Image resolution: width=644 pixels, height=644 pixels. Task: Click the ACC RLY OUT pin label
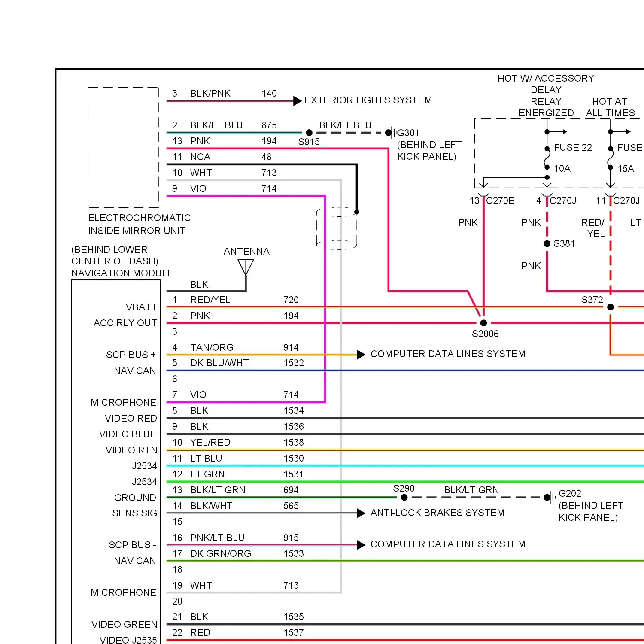click(x=125, y=323)
